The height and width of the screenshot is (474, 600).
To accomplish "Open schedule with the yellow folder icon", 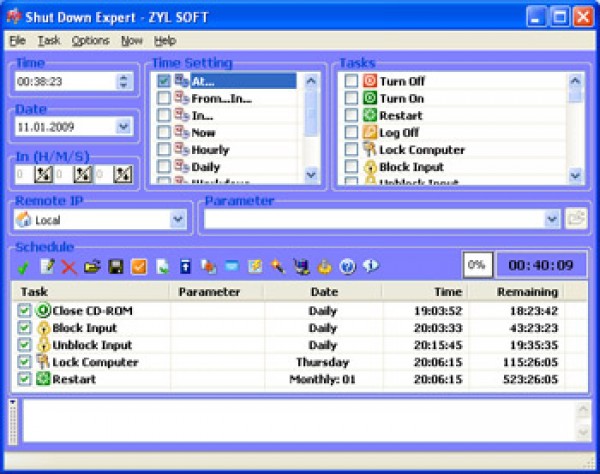I will (x=92, y=266).
